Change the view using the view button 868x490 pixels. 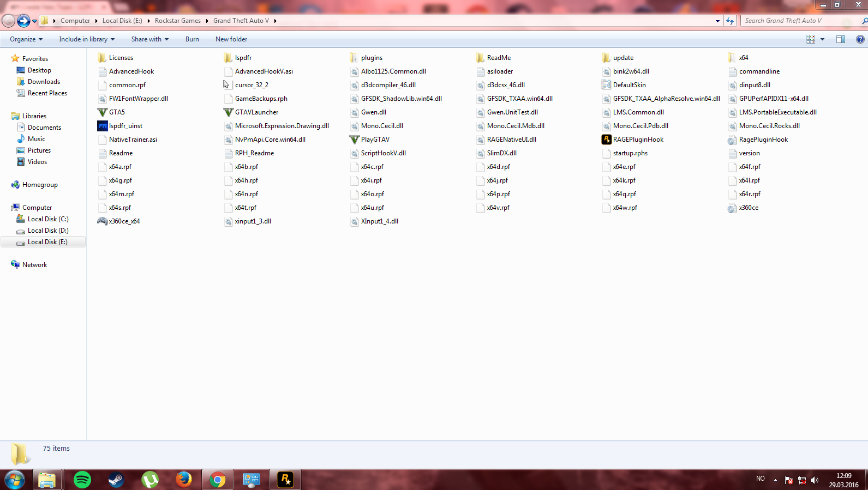(811, 39)
